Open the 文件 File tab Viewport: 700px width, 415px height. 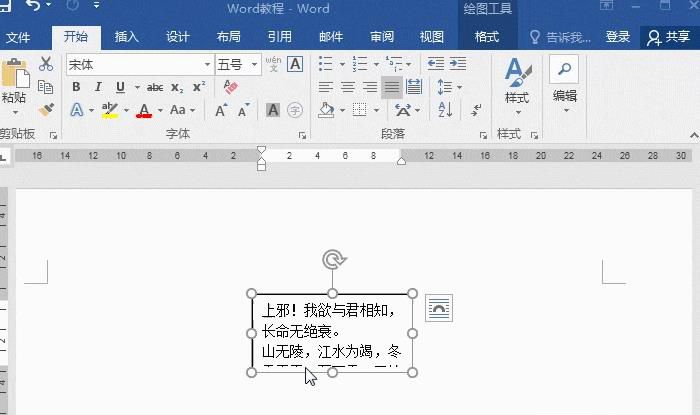18,37
